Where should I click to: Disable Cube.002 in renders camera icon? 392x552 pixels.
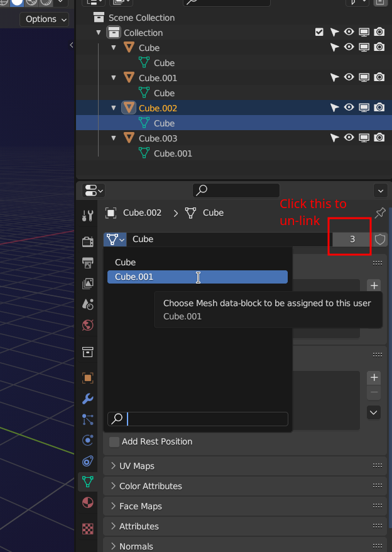click(x=379, y=108)
